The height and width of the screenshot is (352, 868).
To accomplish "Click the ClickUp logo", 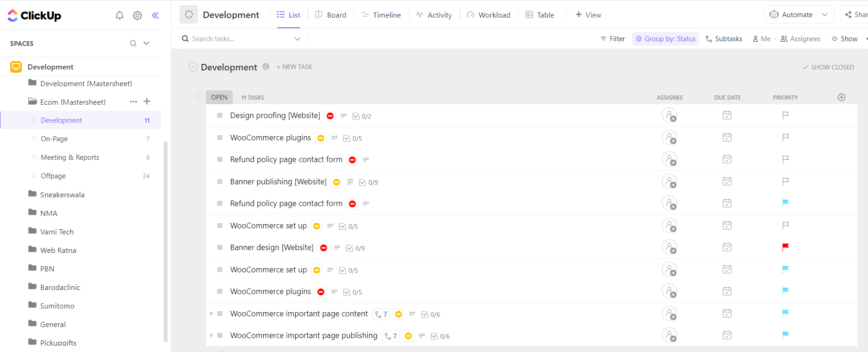I will pos(34,15).
